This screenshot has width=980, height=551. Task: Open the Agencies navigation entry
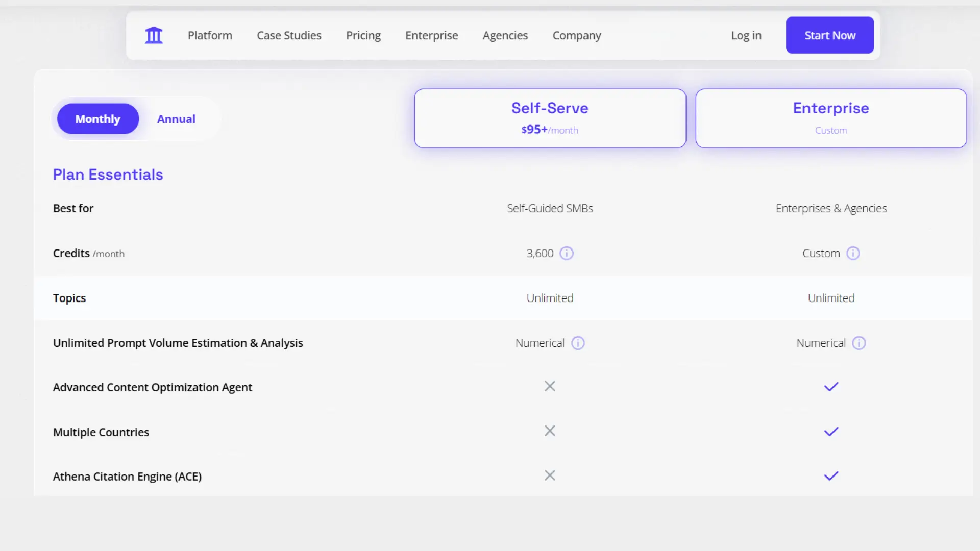pos(505,35)
